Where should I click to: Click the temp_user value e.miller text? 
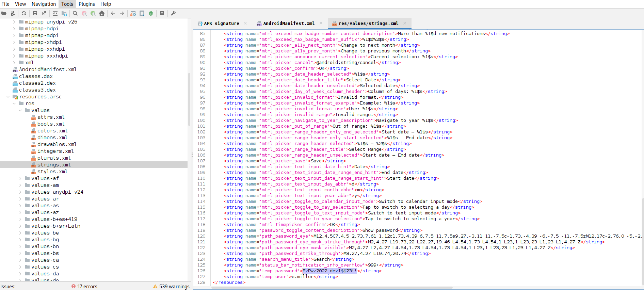pos(303,277)
